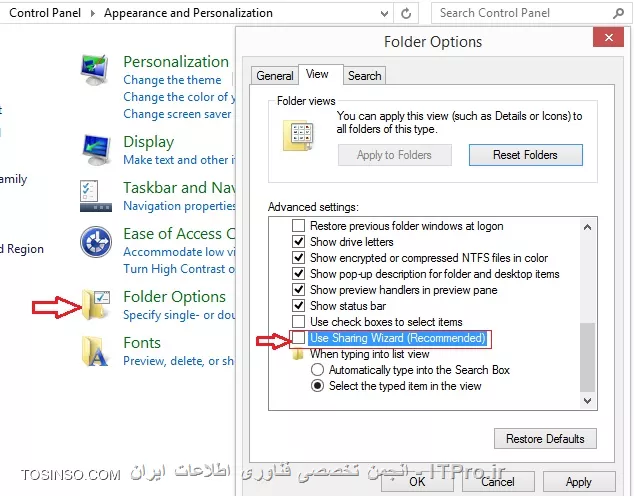
Task: Open the Change the theme link
Action: [x=172, y=80]
